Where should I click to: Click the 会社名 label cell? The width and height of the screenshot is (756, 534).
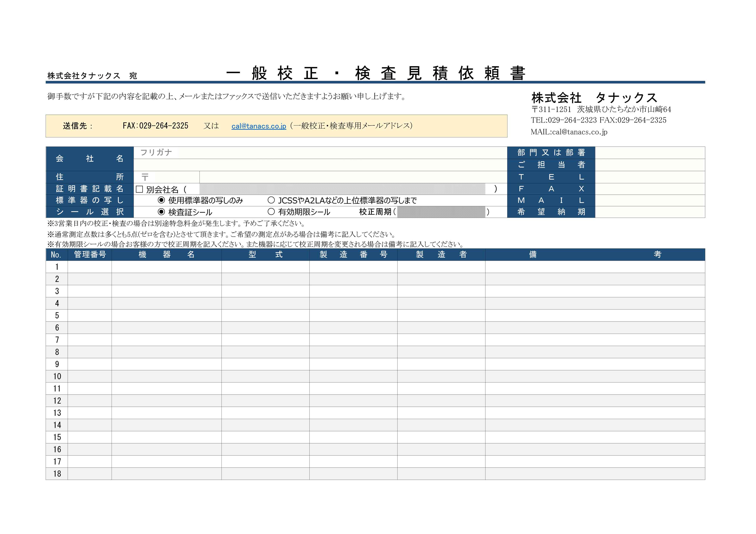point(90,159)
